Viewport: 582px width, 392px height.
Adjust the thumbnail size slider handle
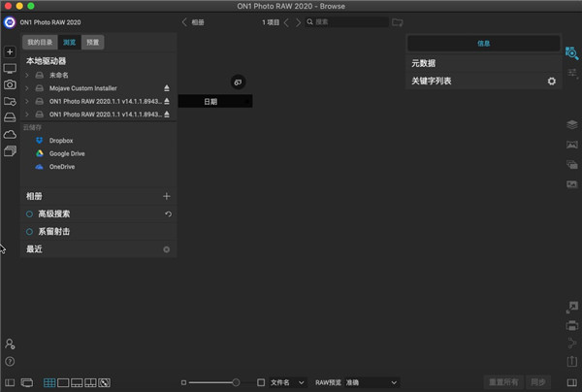236,382
